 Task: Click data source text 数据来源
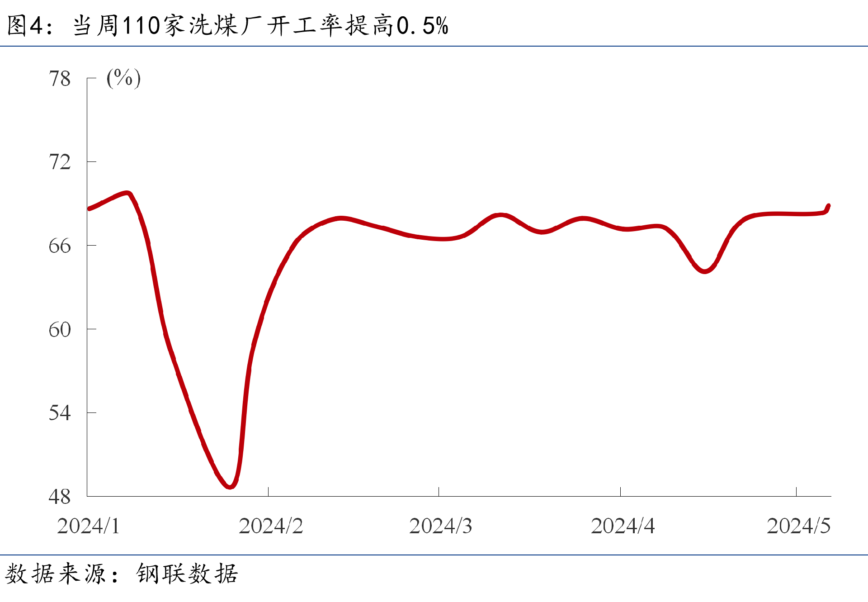pyautogui.click(x=55, y=574)
